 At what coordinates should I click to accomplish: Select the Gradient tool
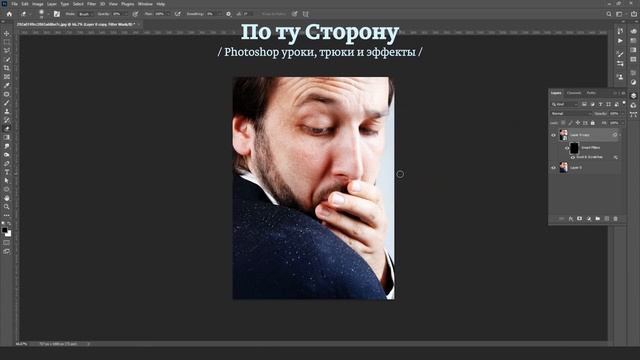click(x=7, y=138)
